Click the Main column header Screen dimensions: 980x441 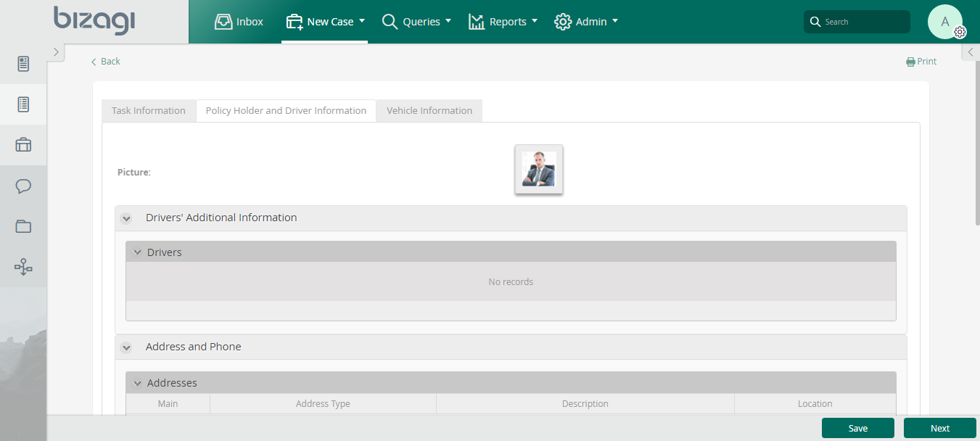point(168,404)
